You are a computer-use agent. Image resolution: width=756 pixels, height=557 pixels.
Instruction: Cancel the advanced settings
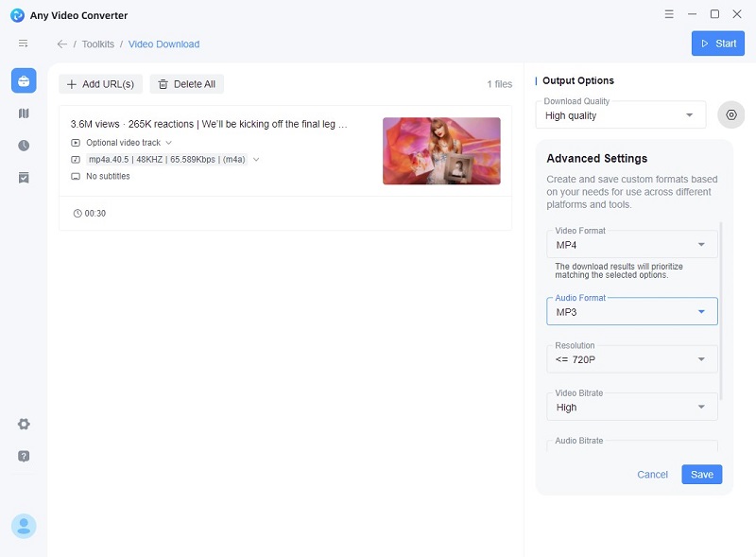tap(652, 475)
